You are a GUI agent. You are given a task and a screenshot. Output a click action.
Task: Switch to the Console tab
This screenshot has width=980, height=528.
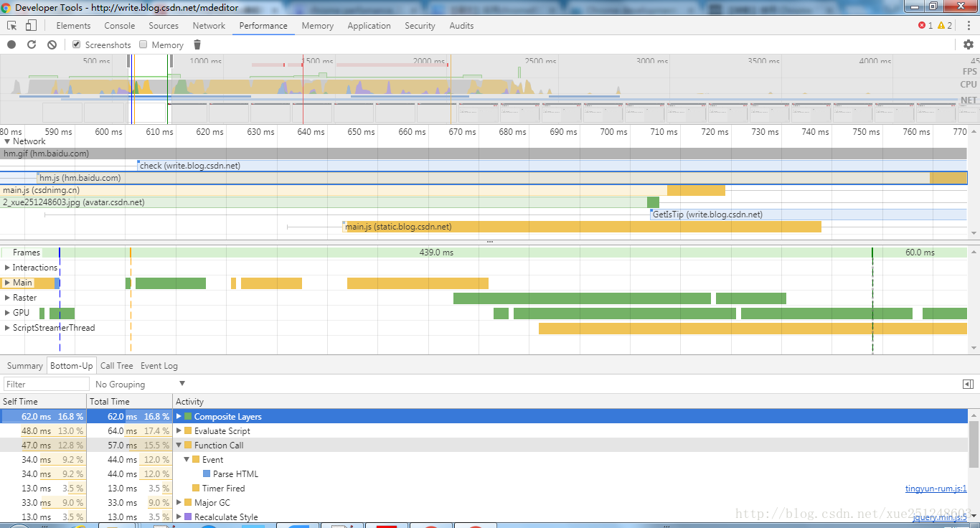119,26
